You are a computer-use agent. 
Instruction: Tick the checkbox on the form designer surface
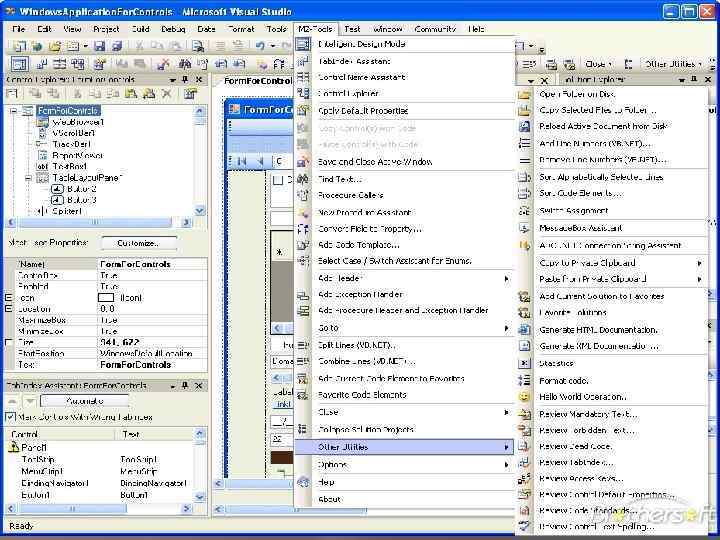point(278,180)
